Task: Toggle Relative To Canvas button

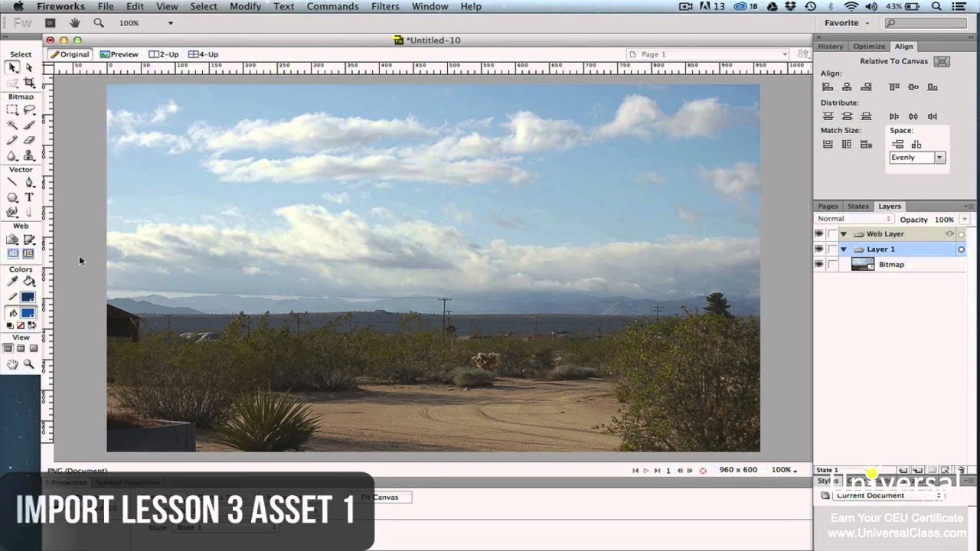Action: (x=942, y=61)
